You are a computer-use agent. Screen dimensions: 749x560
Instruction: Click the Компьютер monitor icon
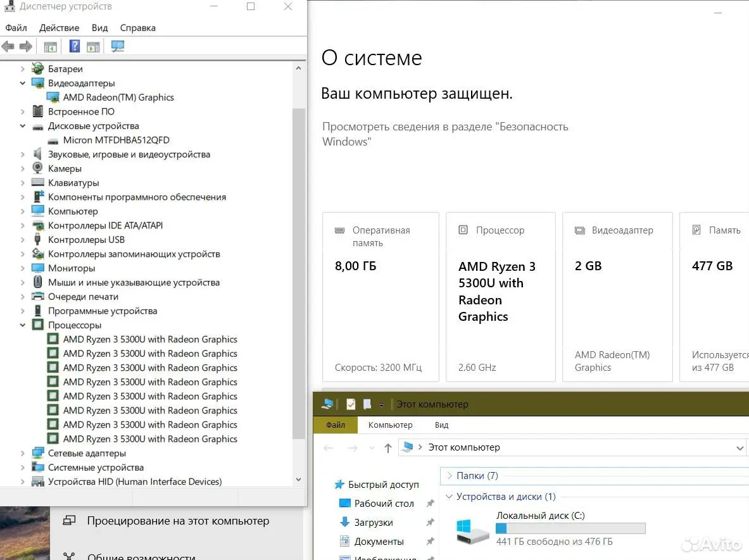[38, 211]
